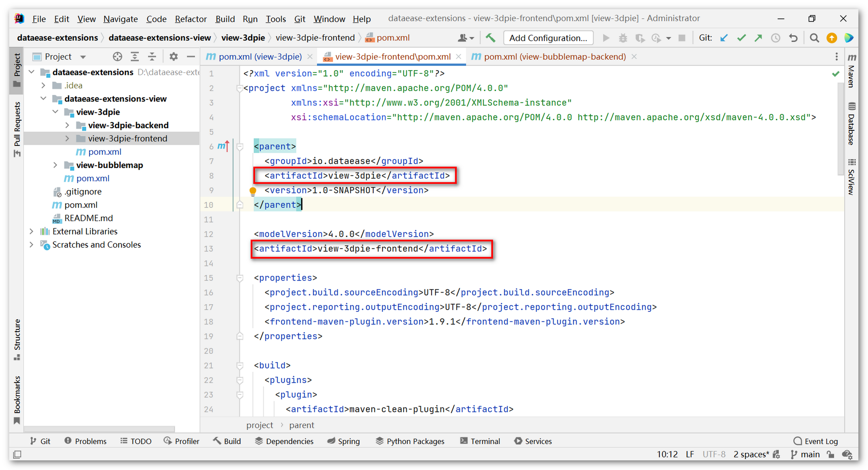
Task: Click Select Opened File target icon
Action: click(x=117, y=57)
